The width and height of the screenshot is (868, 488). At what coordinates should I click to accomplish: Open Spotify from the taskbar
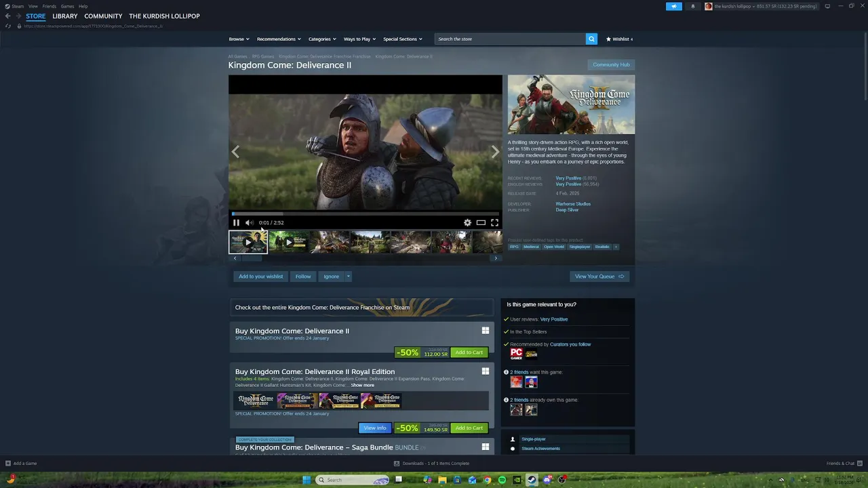[502, 480]
